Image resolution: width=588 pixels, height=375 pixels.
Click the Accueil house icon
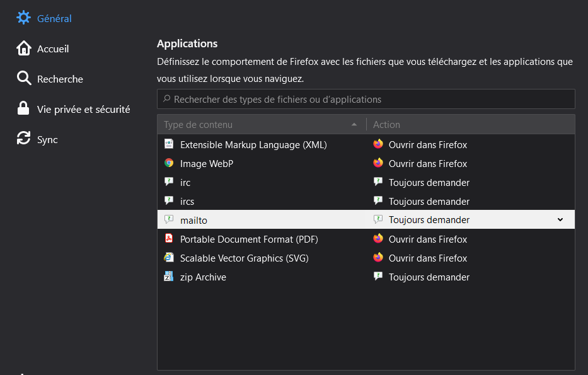click(x=23, y=48)
